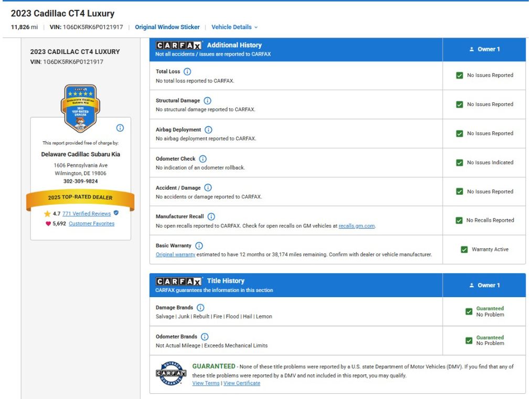Image resolution: width=532 pixels, height=399 pixels.
Task: Click the green check for No Recalls Reported
Action: coord(459,220)
